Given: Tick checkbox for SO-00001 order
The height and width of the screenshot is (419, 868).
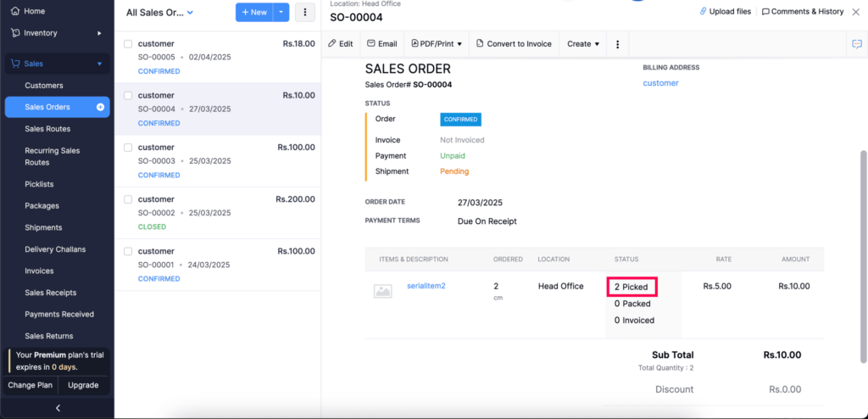Looking at the screenshot, I should coord(128,251).
